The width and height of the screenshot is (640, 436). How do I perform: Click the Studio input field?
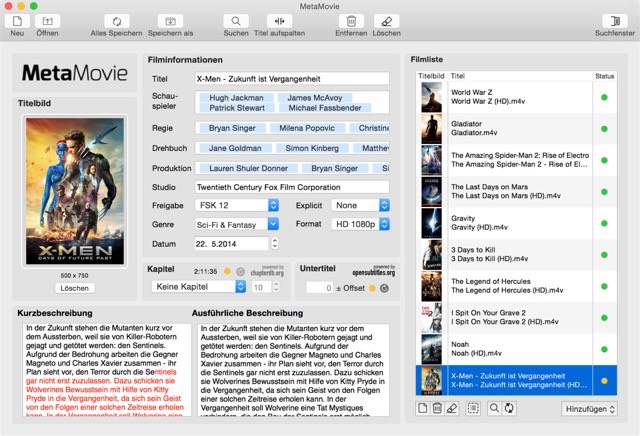tap(292, 187)
